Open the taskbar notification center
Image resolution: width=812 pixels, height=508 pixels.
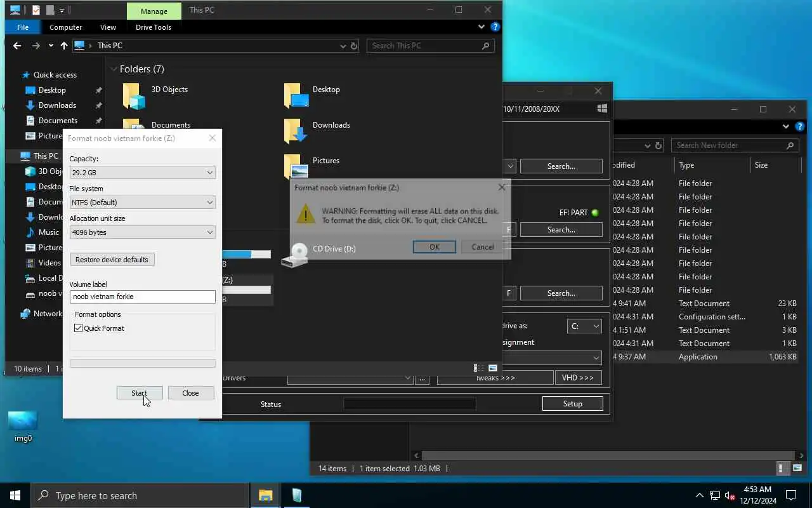791,495
